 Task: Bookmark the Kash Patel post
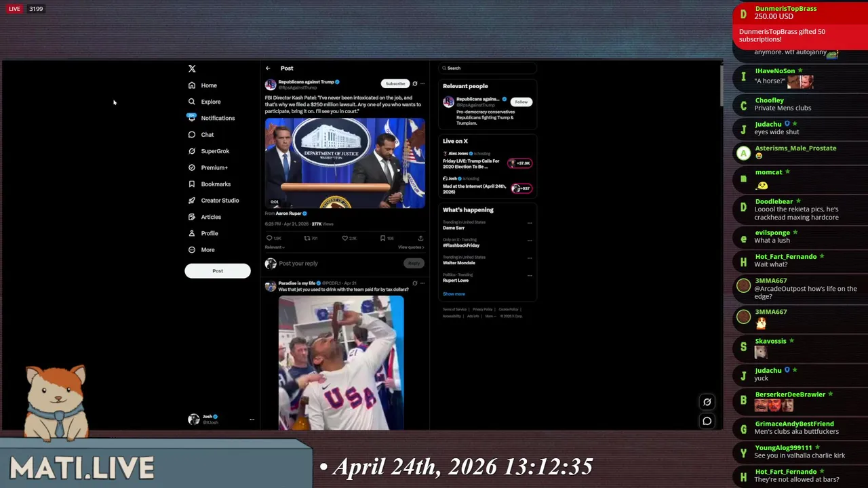382,238
